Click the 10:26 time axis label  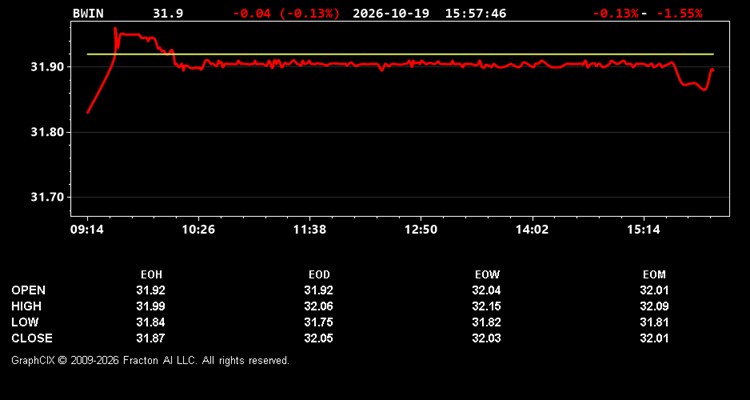coord(199,230)
